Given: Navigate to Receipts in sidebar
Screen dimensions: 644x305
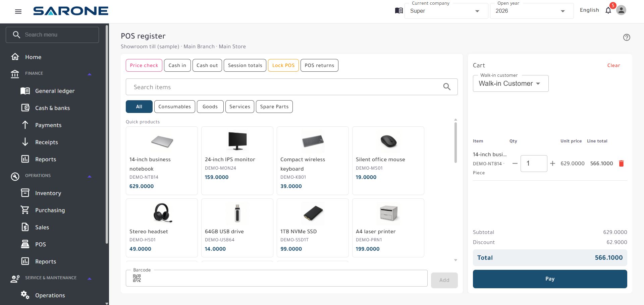Looking at the screenshot, I should pos(47,142).
